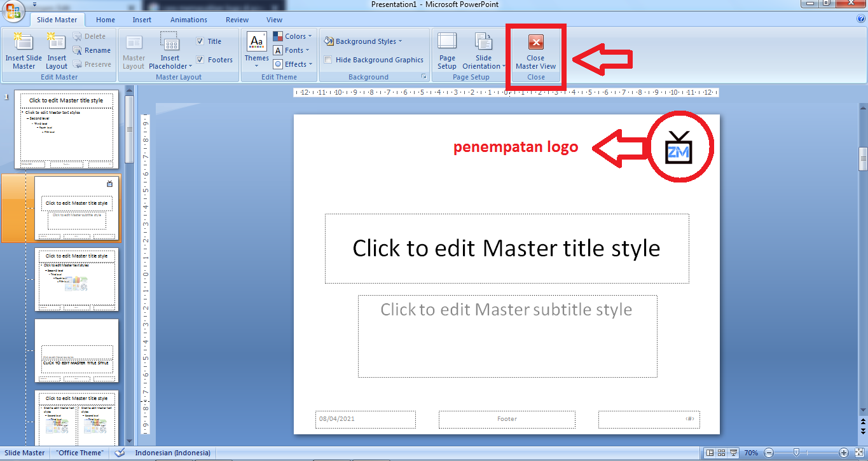
Task: Click Close Master View
Action: click(535, 51)
